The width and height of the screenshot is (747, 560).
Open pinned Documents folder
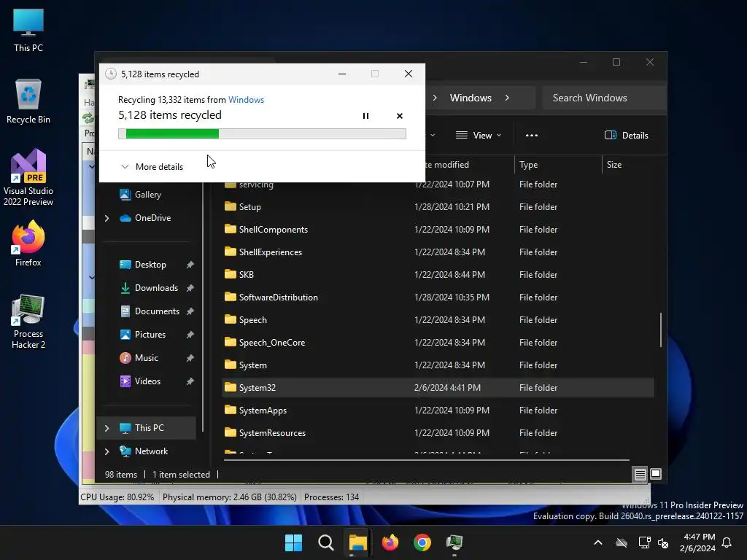tap(157, 311)
